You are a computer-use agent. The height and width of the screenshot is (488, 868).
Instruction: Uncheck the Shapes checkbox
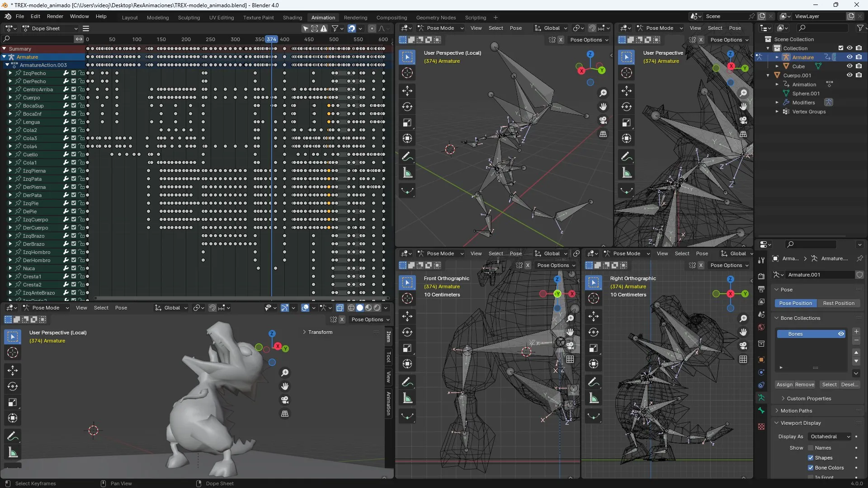(811, 458)
